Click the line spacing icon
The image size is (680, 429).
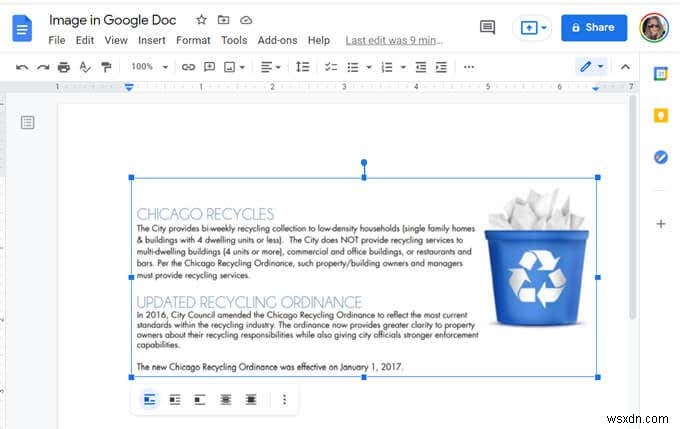(x=302, y=67)
